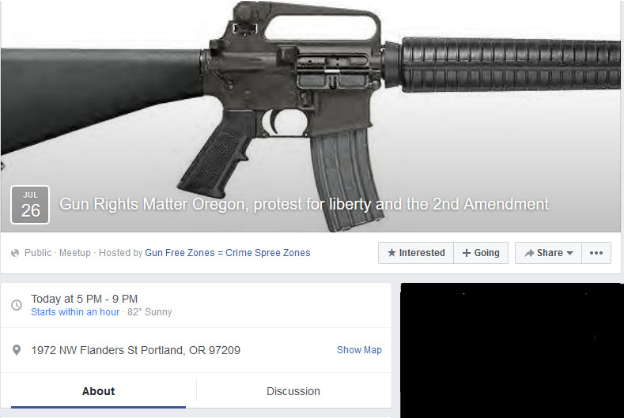Image resolution: width=625 pixels, height=418 pixels.
Task: Click the JUL 26 date badge
Action: 30,204
